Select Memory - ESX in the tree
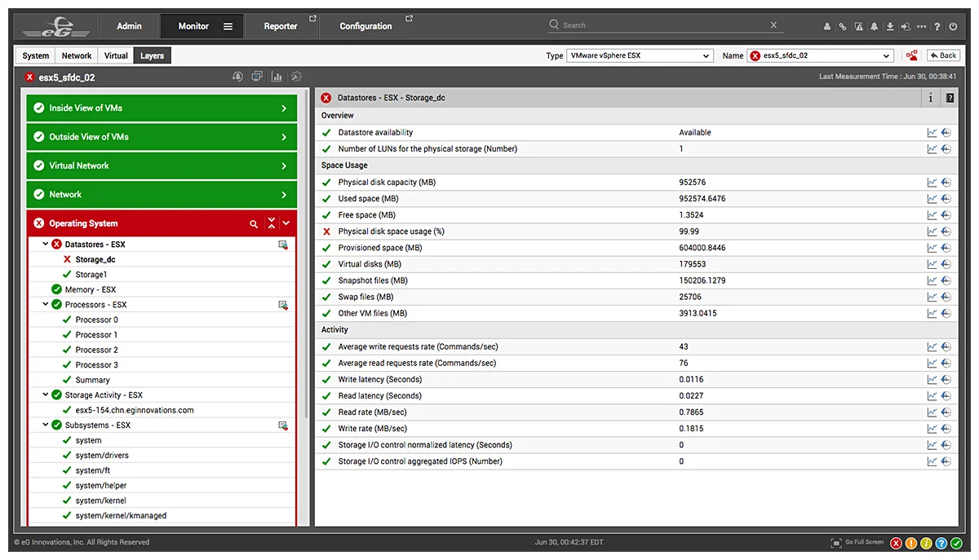This screenshot has width=979, height=560. (91, 290)
